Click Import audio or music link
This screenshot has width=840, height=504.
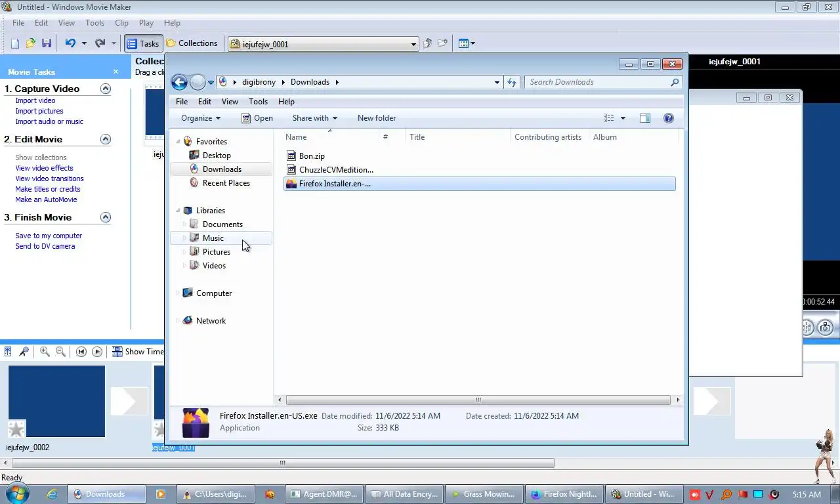tap(49, 121)
